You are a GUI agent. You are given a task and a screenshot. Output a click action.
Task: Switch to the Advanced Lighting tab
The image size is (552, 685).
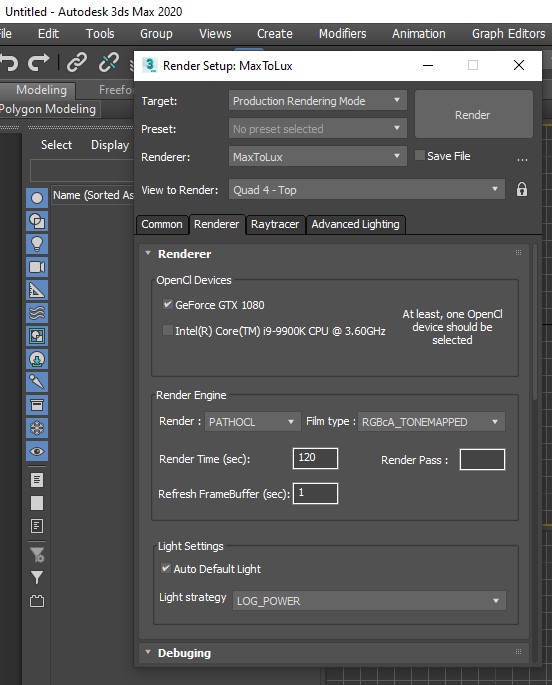click(x=355, y=224)
